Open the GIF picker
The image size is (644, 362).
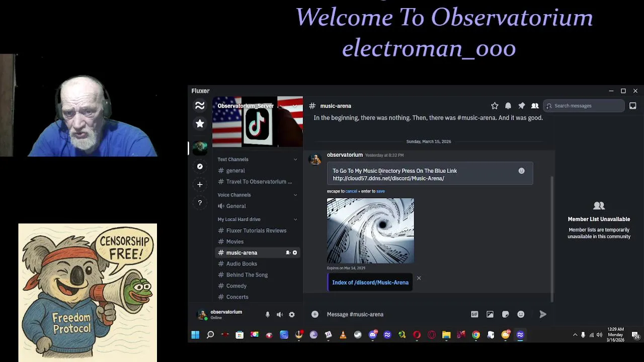tap(474, 314)
